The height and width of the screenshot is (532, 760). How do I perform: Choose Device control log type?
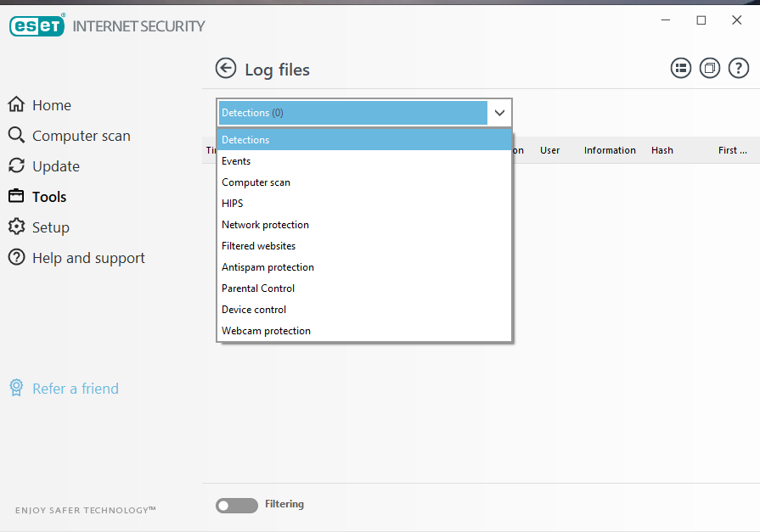click(364, 310)
